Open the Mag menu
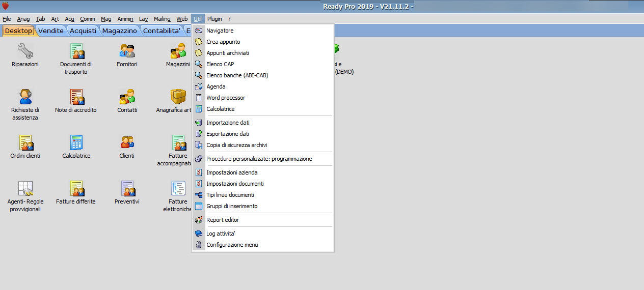This screenshot has height=290, width=644. click(x=106, y=19)
